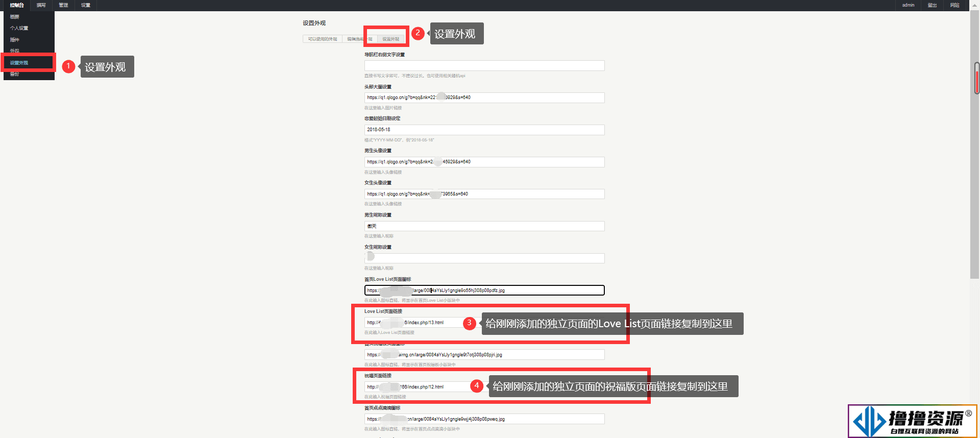Select 插件 in the console dropdown
Image resolution: width=980 pixels, height=438 pixels.
click(29, 40)
